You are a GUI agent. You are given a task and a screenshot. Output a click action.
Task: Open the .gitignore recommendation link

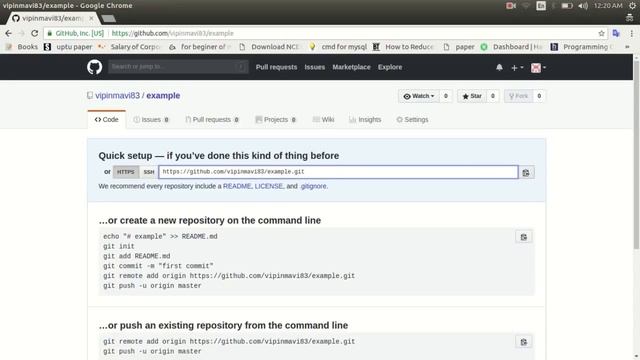313,186
